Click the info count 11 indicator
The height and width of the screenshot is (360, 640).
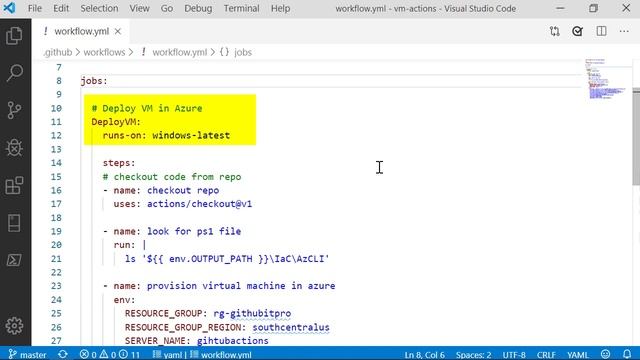pos(129,355)
